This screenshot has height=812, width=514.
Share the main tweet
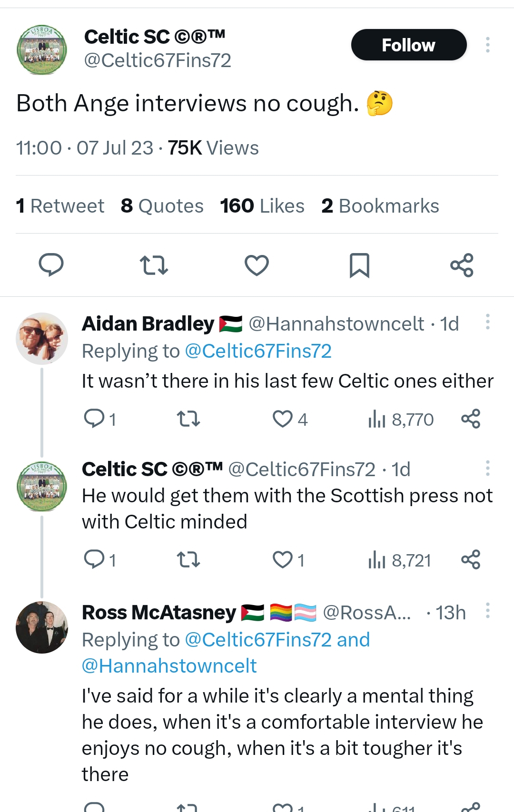coord(462,265)
